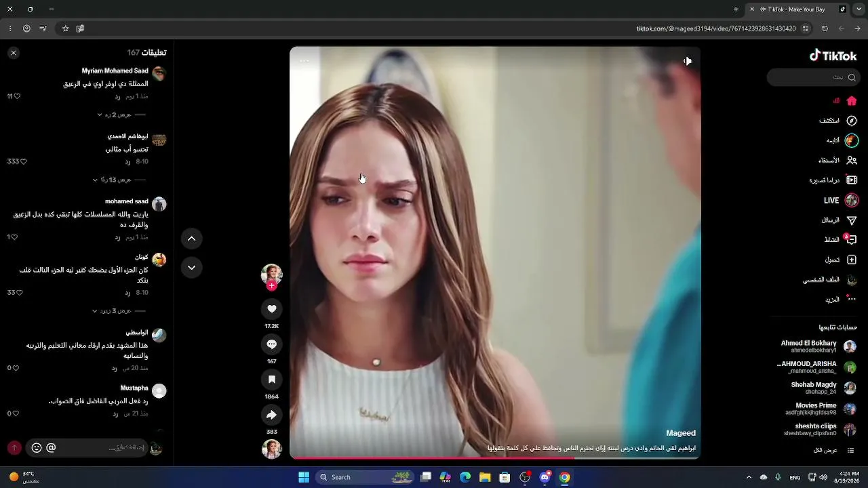The image size is (868, 488).
Task: Like Myriam Mohamed Saad's comment
Action: point(17,96)
